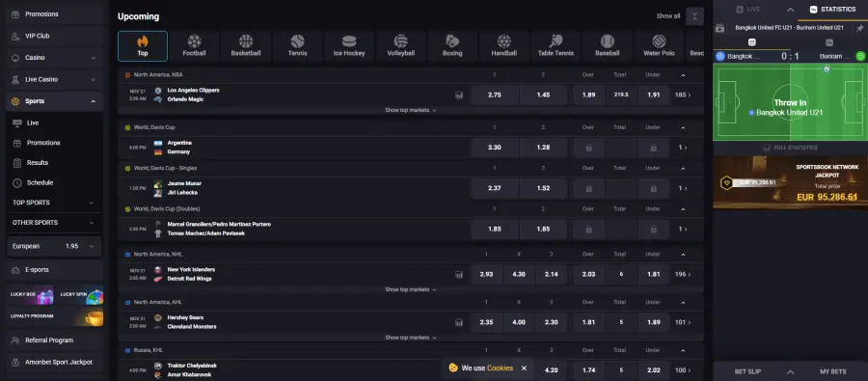Show top markets for Islanders vs Red Wings

pyautogui.click(x=411, y=289)
